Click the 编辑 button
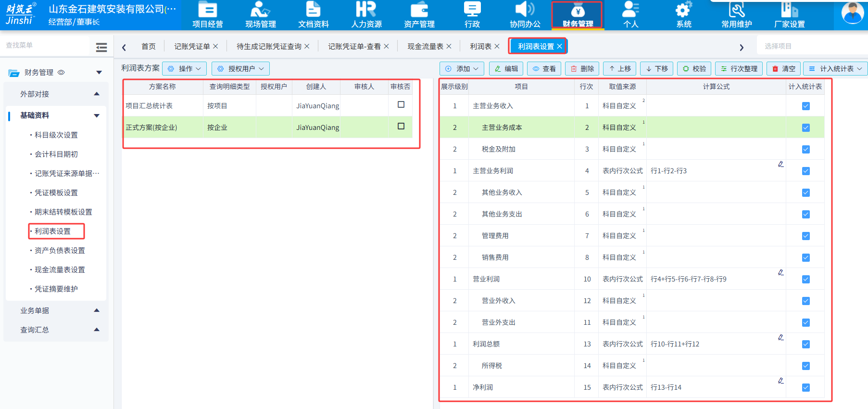The width and height of the screenshot is (868, 409). tap(506, 69)
